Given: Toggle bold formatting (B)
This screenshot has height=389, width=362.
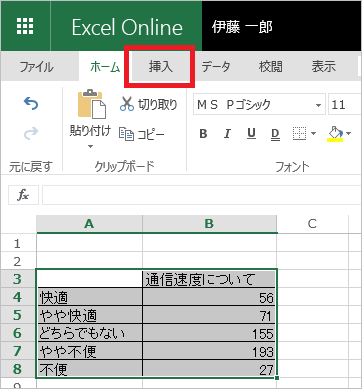Looking at the screenshot, I should click(203, 134).
